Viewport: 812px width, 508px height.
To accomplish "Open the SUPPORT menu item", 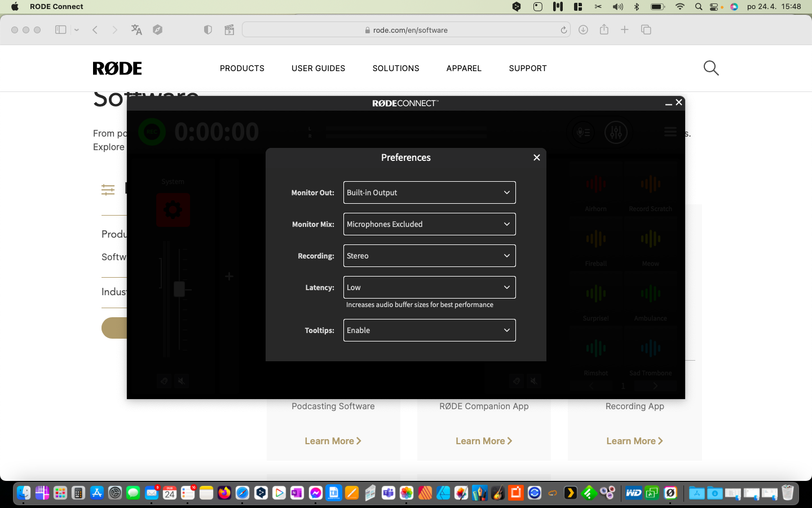I will (528, 68).
